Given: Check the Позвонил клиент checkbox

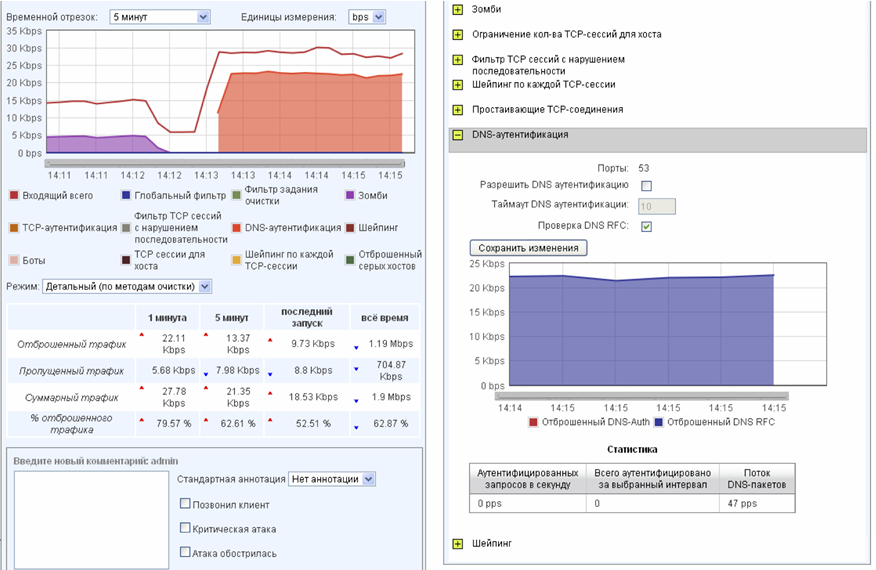Looking at the screenshot, I should click(185, 504).
